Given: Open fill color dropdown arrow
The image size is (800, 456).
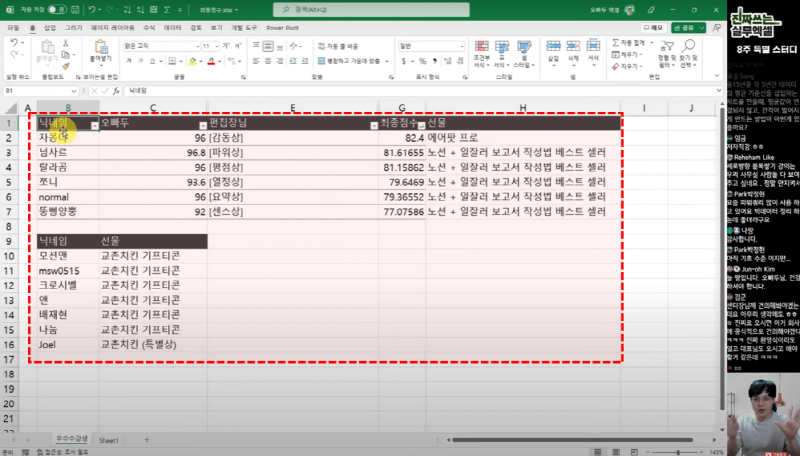Looking at the screenshot, I should point(201,61).
